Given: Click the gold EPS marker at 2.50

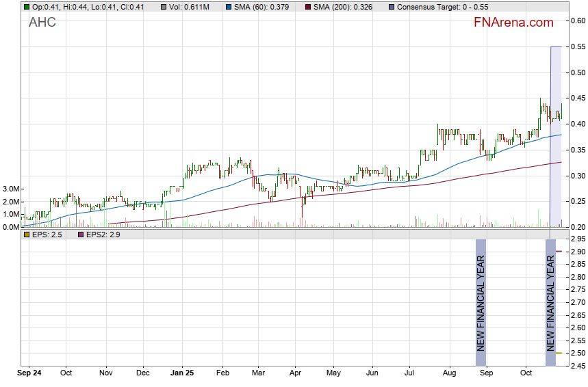Looking at the screenshot, I should click(x=559, y=353).
